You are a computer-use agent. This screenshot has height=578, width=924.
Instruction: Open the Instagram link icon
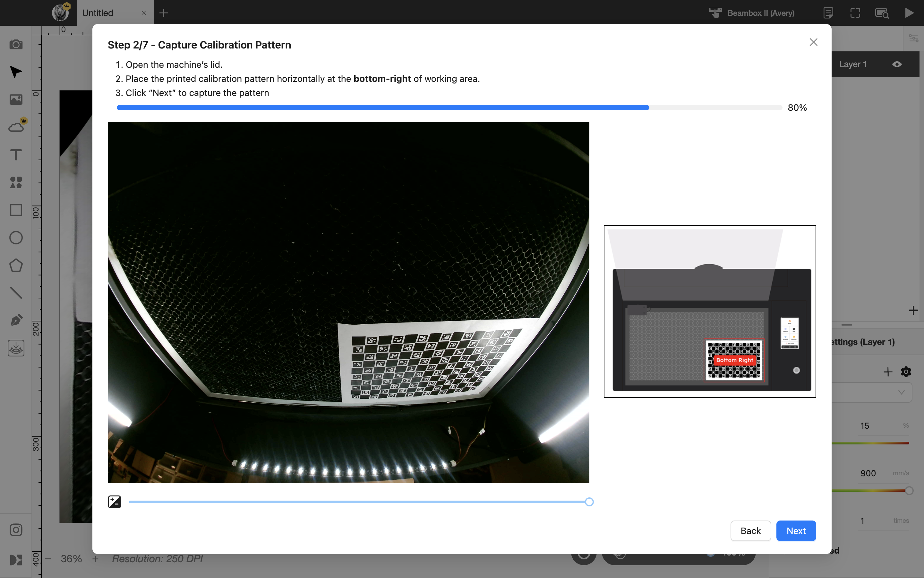click(16, 530)
